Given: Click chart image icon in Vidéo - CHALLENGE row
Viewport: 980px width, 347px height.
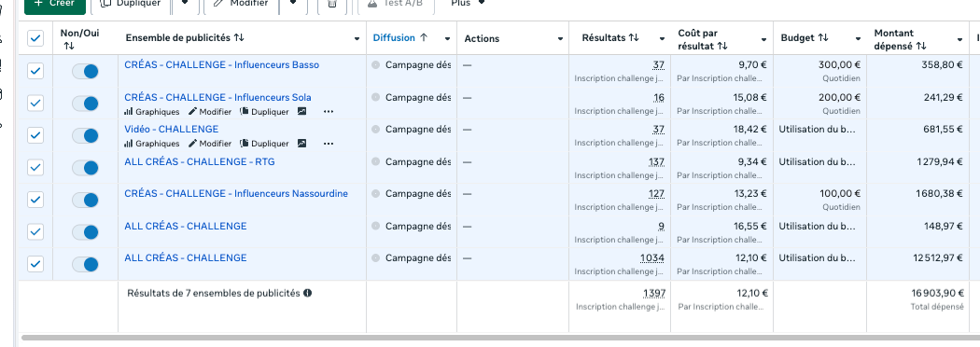Looking at the screenshot, I should [x=302, y=144].
